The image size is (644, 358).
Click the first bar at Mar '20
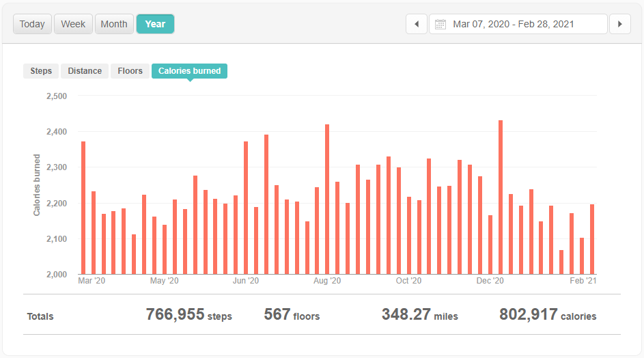tap(83, 208)
